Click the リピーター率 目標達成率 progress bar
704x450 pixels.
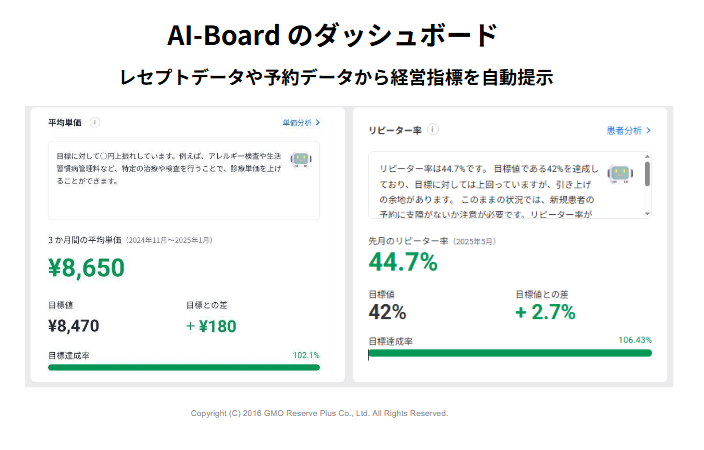pos(510,353)
